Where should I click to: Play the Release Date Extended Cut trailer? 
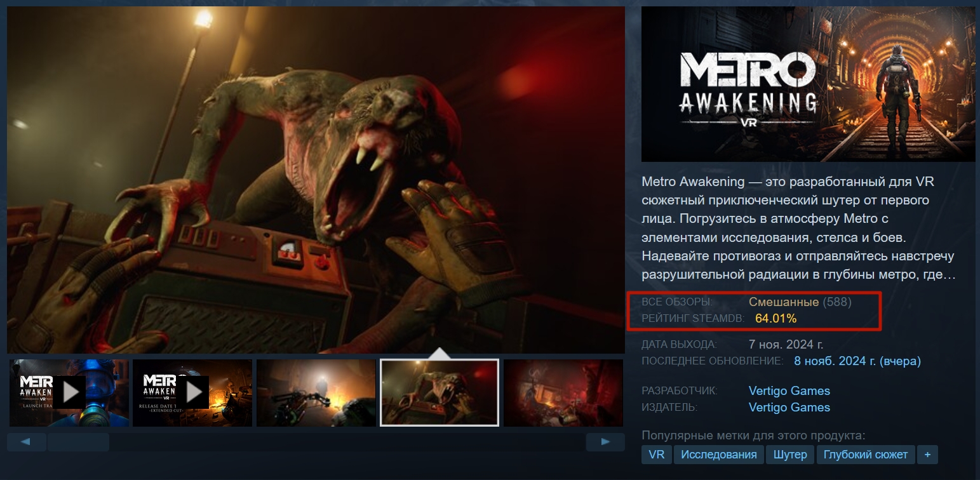coord(192,393)
